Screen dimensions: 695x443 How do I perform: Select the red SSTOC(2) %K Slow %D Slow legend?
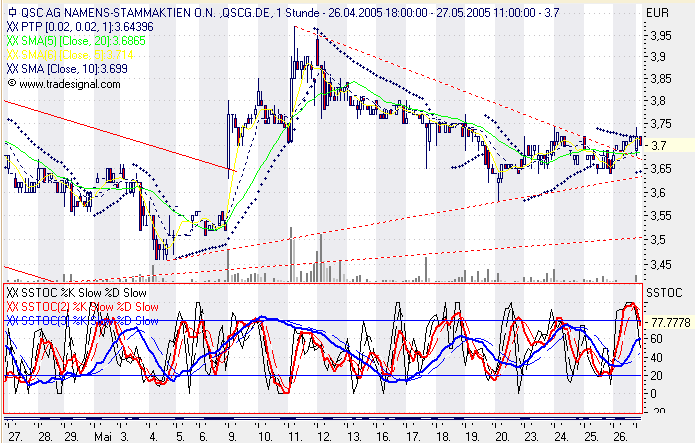pyautogui.click(x=90, y=307)
